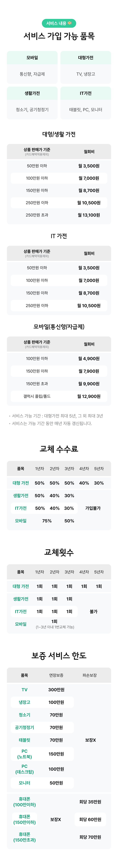
Task: Click the 1~3년 이내 1번교체 가능 note
Action: tap(55, 627)
